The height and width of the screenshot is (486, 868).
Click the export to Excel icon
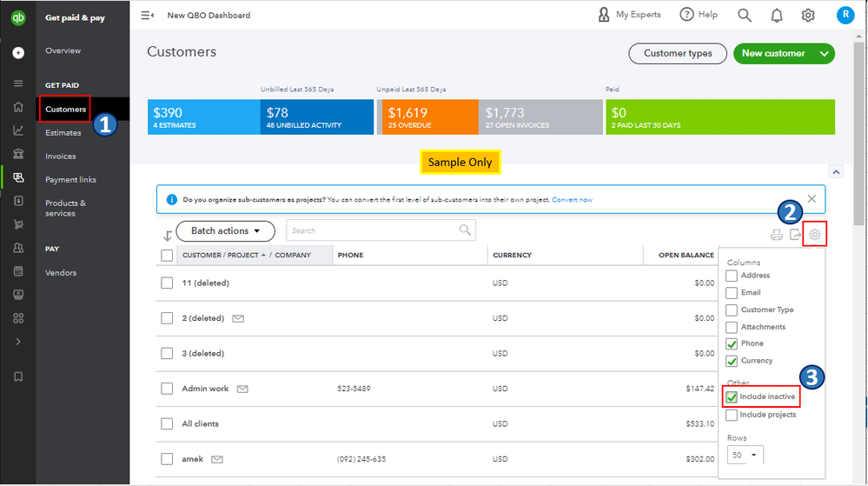795,235
